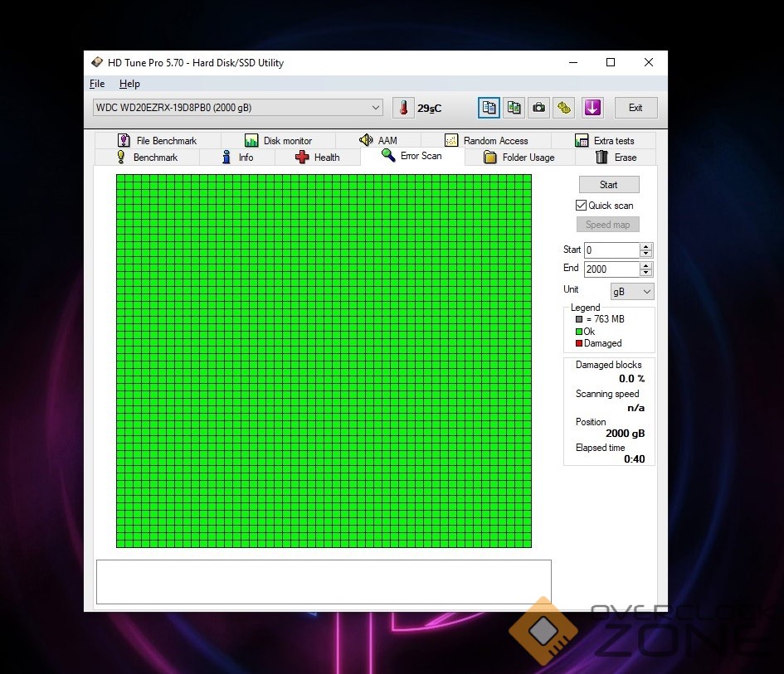Expand the WDC WD20EZRX drive selector dropdown
Viewport: 784px width, 674px height.
[x=376, y=108]
